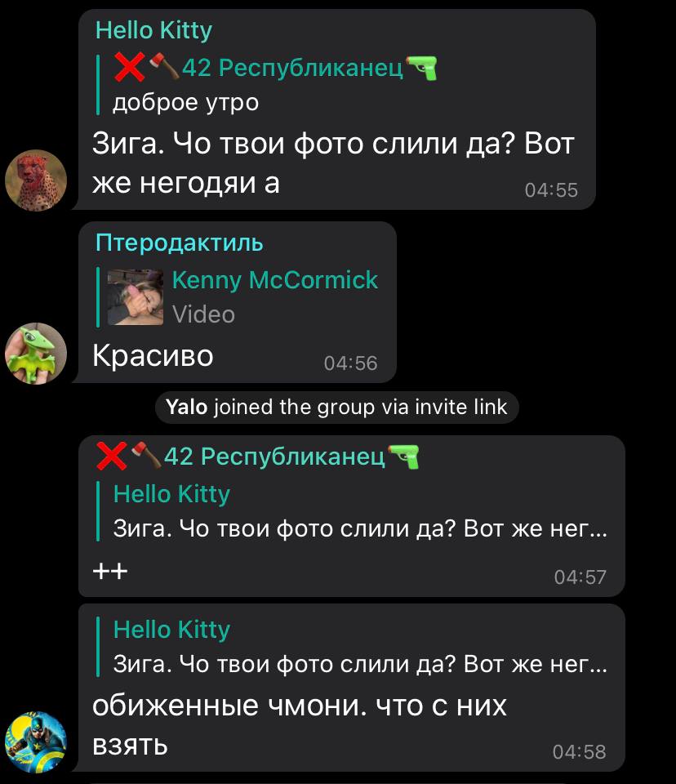Open the leopard avatar of Hello Kitty

tap(35, 180)
